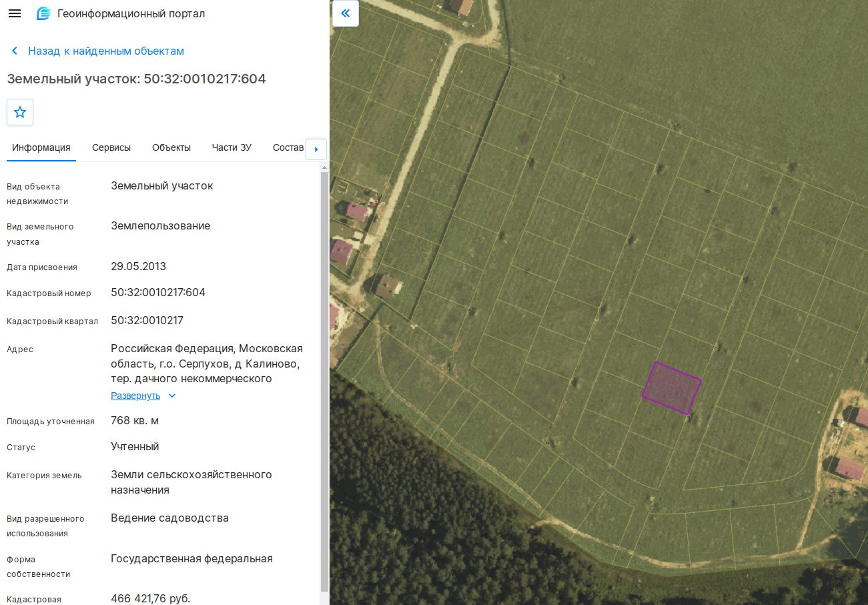Viewport: 868px width, 605px height.
Task: Click the Геоинформационный портал title text
Action: [131, 13]
